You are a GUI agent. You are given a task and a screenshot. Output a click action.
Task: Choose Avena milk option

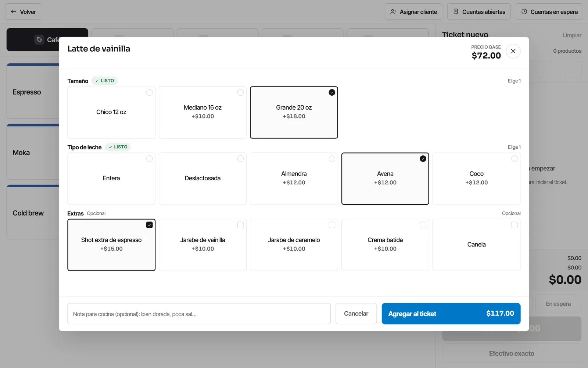(x=385, y=179)
